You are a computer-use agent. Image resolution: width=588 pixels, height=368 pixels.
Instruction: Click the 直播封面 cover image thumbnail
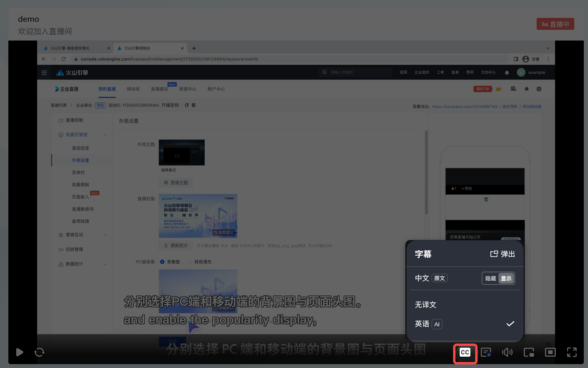pos(198,216)
